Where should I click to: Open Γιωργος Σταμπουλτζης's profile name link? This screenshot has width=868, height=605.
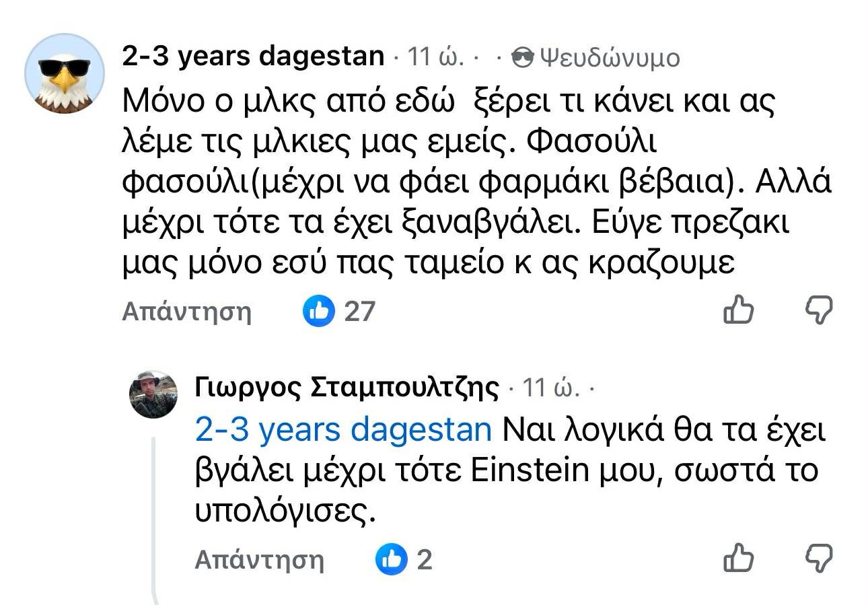coord(347,388)
